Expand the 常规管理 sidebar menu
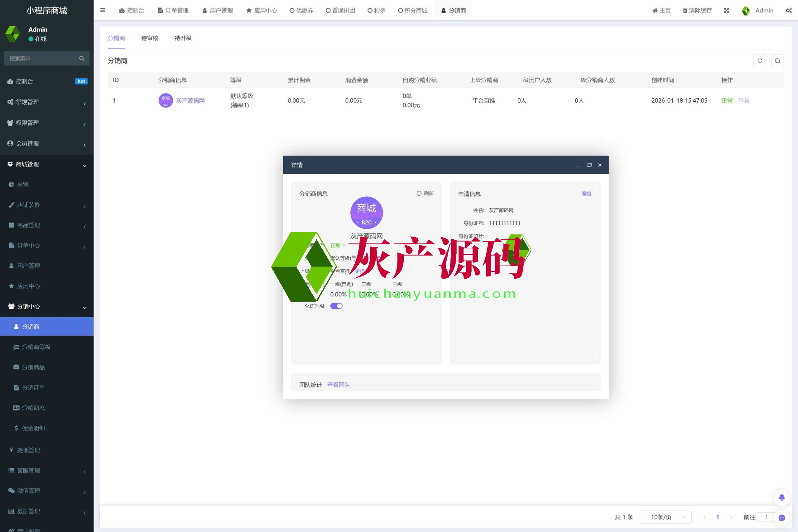The image size is (798, 532). 46,102
